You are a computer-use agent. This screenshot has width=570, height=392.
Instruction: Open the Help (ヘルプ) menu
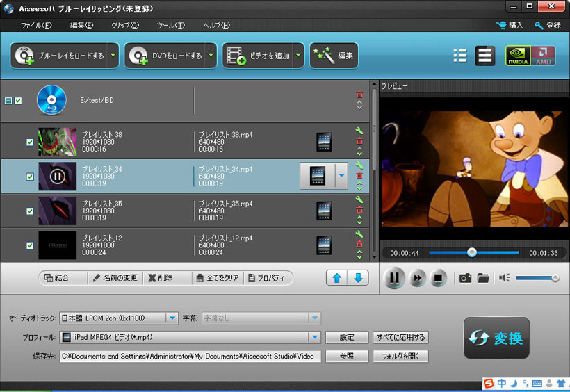[217, 26]
